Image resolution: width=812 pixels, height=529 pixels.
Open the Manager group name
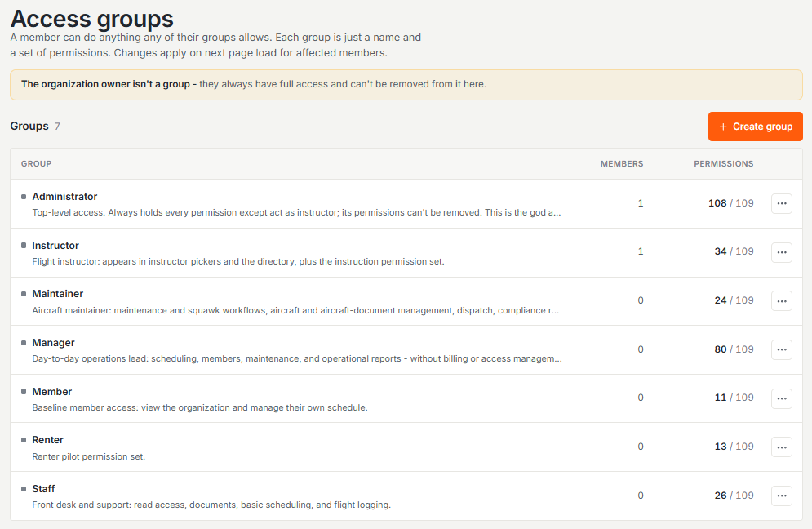(53, 343)
